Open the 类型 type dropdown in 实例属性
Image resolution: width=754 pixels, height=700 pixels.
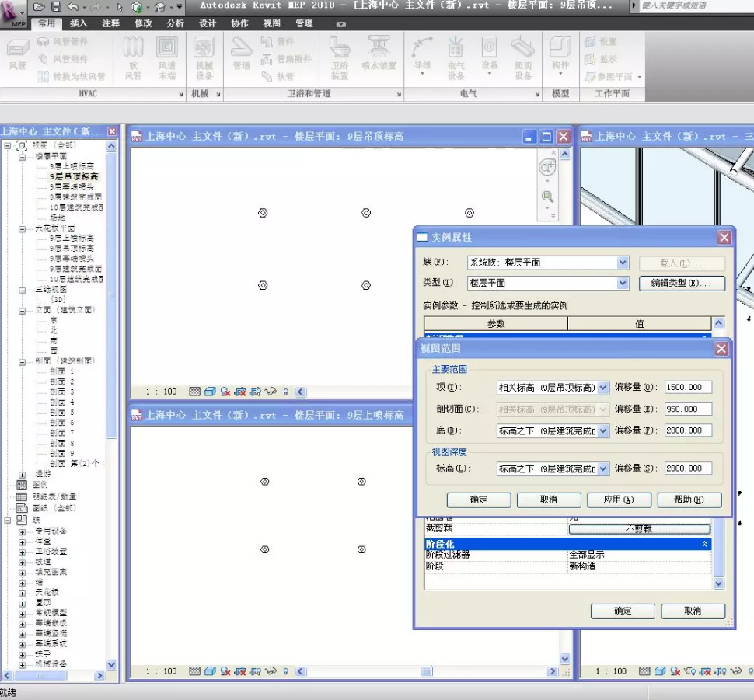(x=623, y=284)
